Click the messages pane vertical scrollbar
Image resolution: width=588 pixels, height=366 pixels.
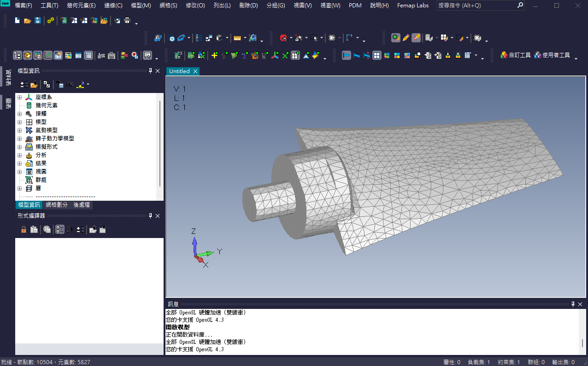[582, 331]
